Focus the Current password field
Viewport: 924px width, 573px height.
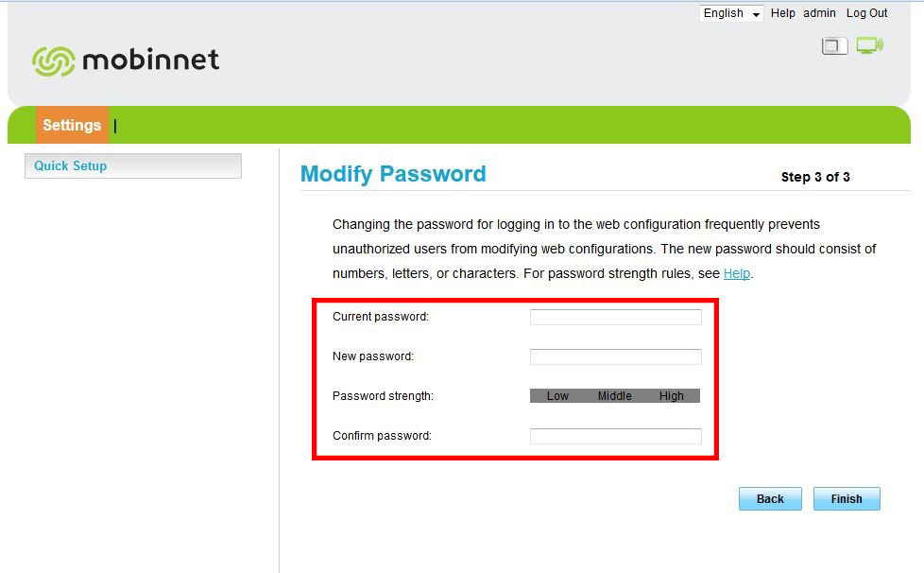coord(615,317)
